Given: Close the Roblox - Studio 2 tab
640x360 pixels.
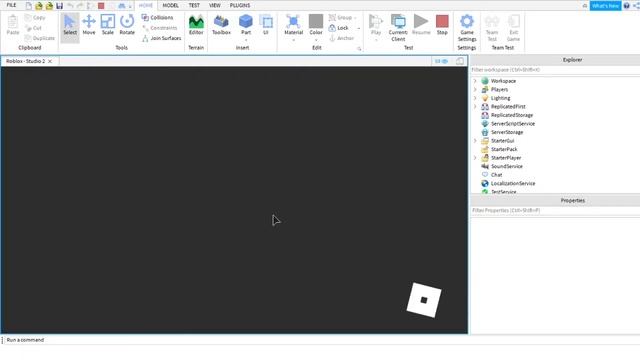Looking at the screenshot, I should 50,61.
